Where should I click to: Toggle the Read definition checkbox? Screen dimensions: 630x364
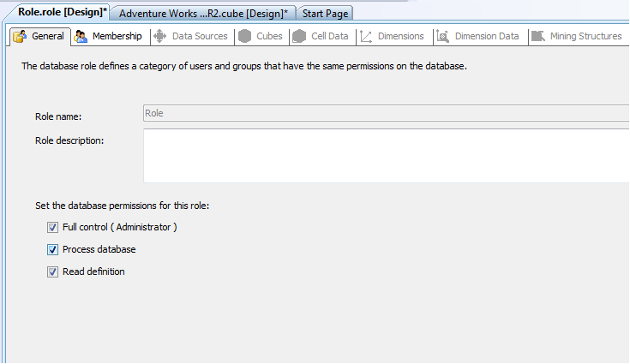click(52, 272)
